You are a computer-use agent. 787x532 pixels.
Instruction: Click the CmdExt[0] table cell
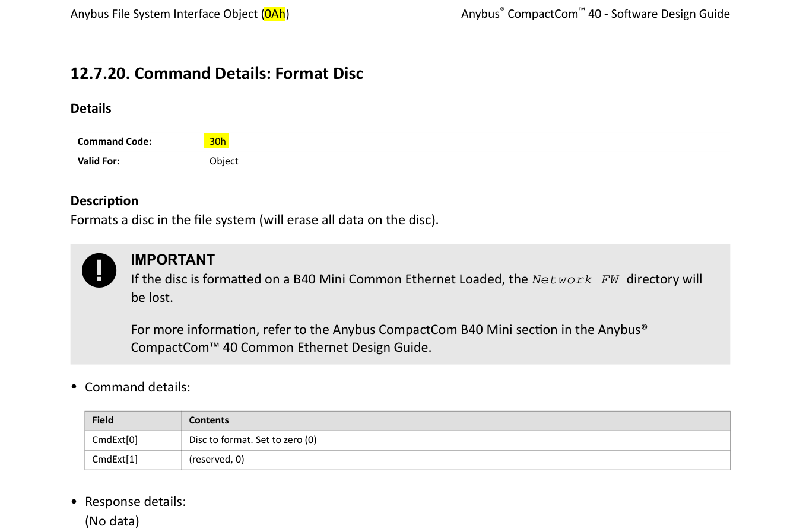[133, 440]
